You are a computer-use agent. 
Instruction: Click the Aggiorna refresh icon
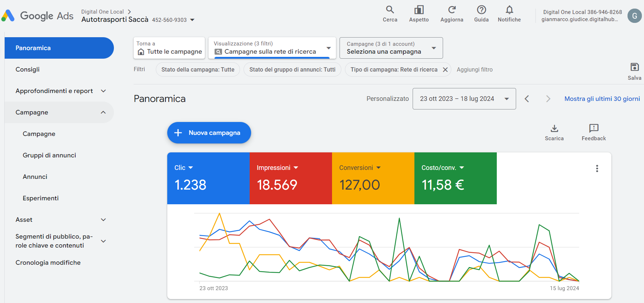tap(452, 10)
